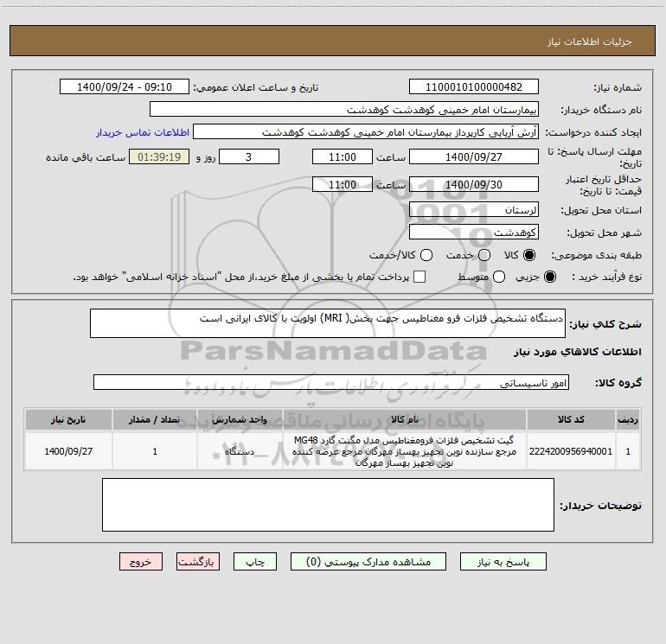Click the اطلاعات کالاهای مورد نیاز heading

(x=577, y=352)
